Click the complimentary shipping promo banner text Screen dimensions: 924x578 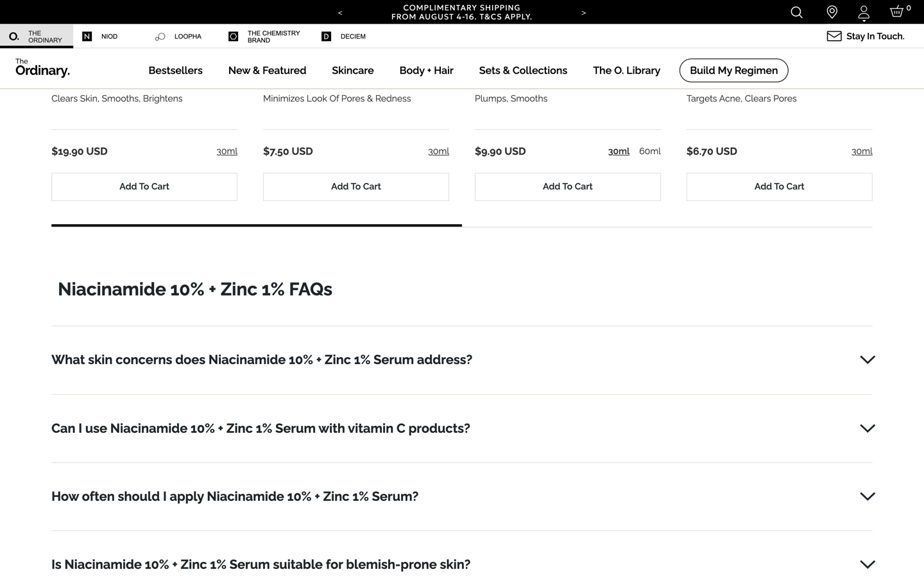tap(462, 12)
